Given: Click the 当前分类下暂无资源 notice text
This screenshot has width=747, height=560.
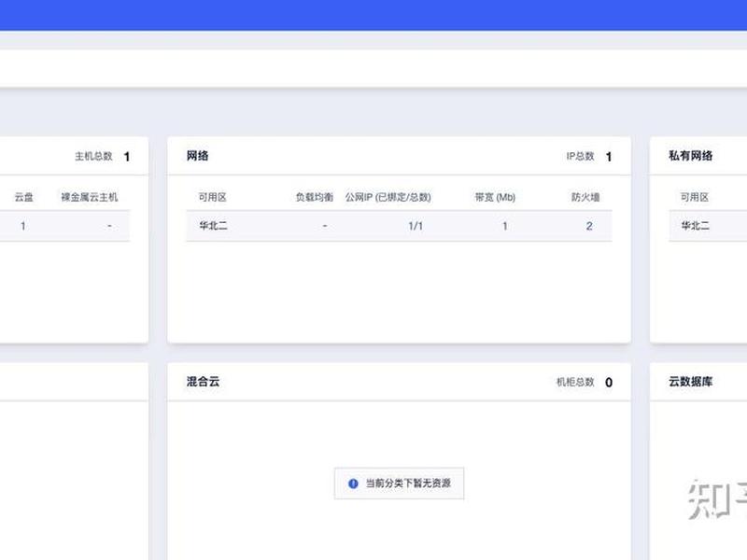Looking at the screenshot, I should tap(408, 483).
